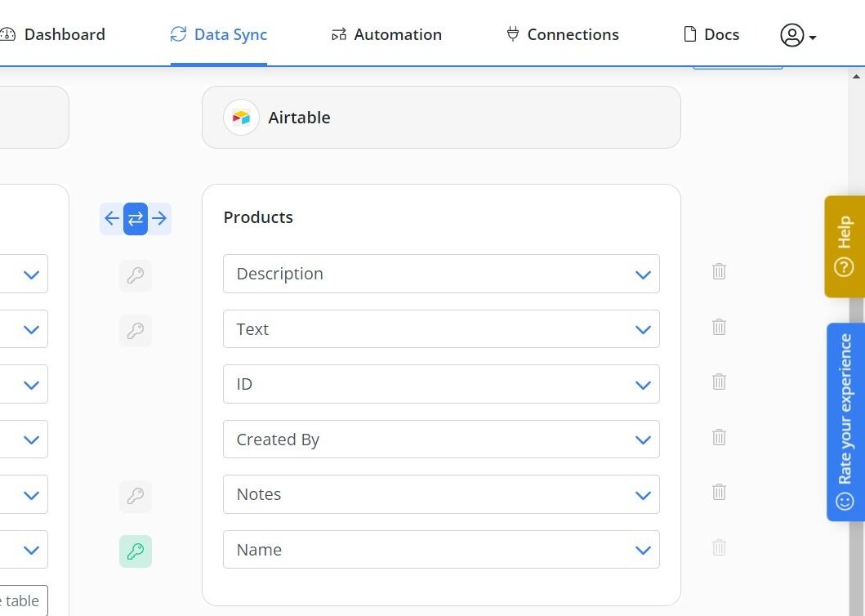Toggle key icon for Text row
Image resolution: width=865 pixels, height=616 pixels.
tap(135, 330)
